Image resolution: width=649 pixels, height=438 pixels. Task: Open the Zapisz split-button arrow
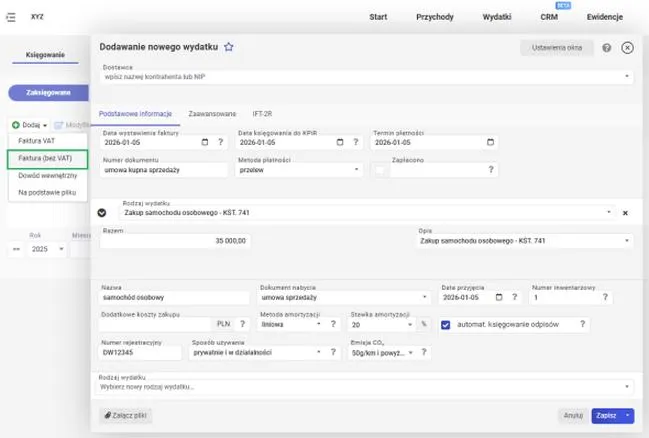(627, 415)
